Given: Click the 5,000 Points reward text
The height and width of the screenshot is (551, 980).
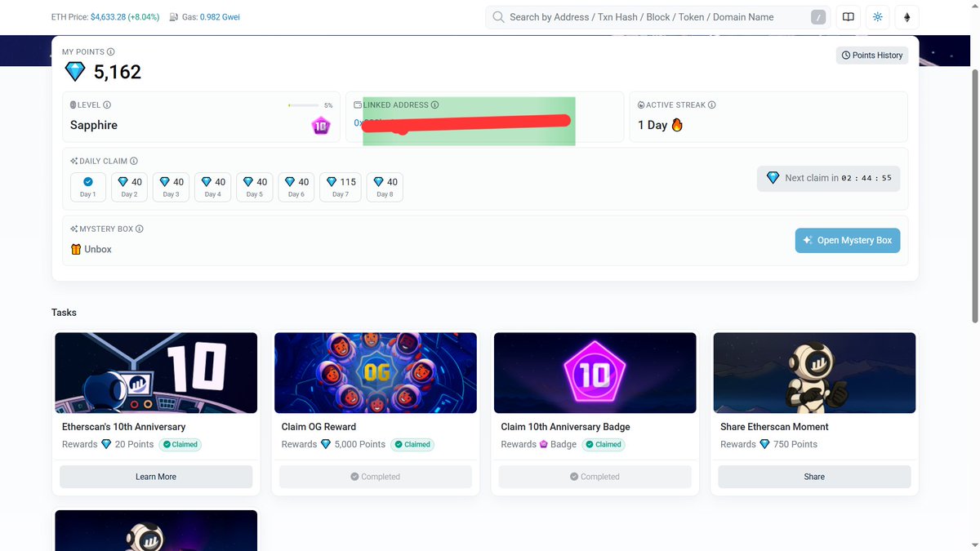Looking at the screenshot, I should coord(360,445).
